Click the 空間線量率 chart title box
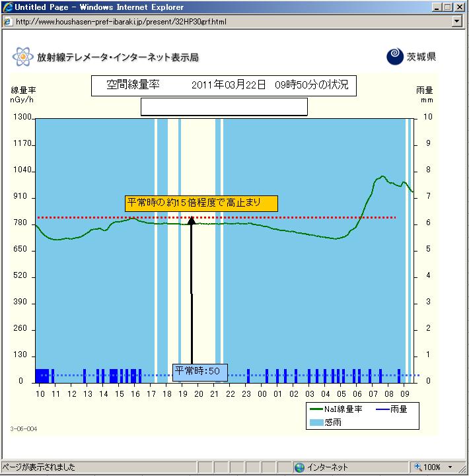 [223, 86]
